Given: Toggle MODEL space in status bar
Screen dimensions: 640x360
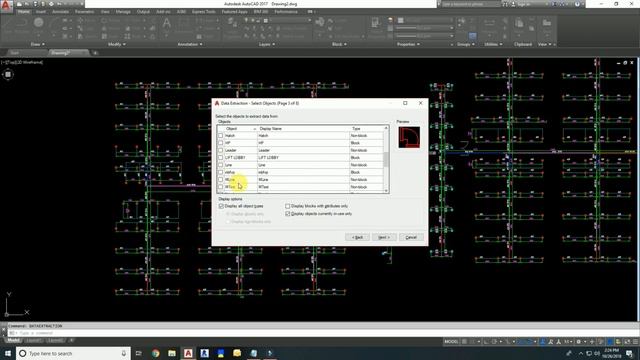Looking at the screenshot, I should (x=451, y=342).
